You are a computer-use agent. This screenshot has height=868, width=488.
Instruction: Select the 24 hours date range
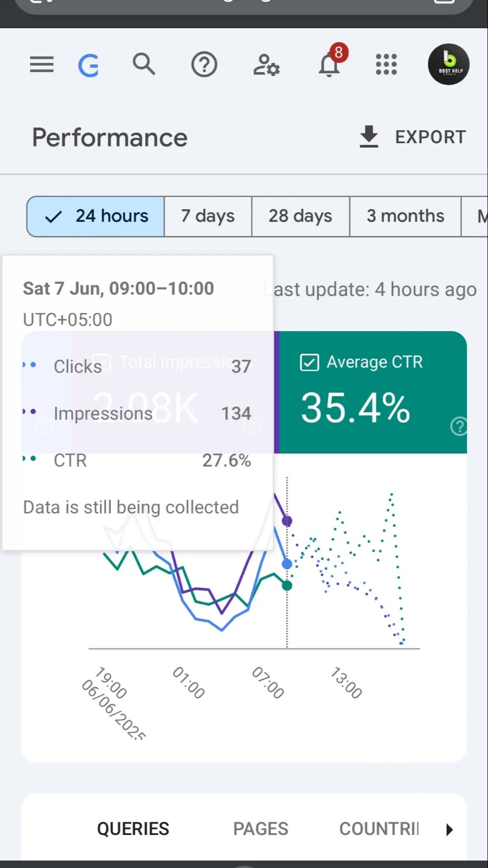[96, 216]
